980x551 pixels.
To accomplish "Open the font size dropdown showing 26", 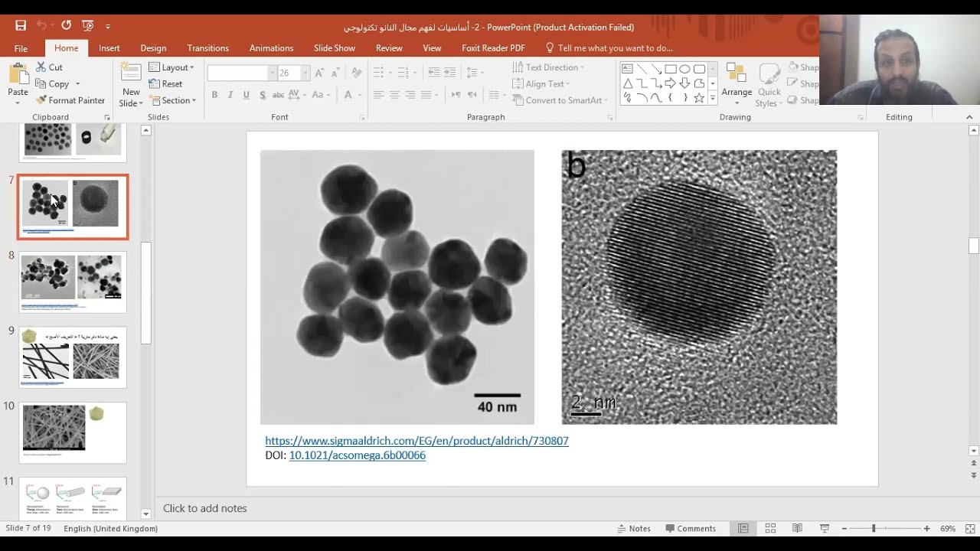I will [305, 73].
